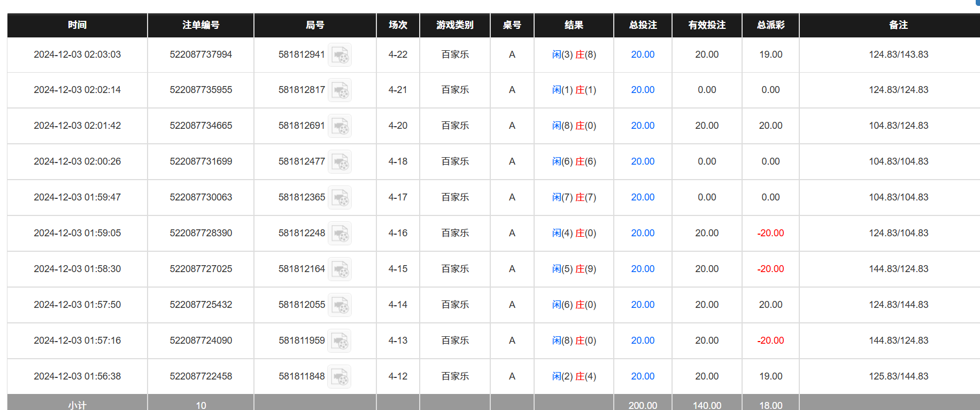Select bet number 522087737994

[200, 55]
